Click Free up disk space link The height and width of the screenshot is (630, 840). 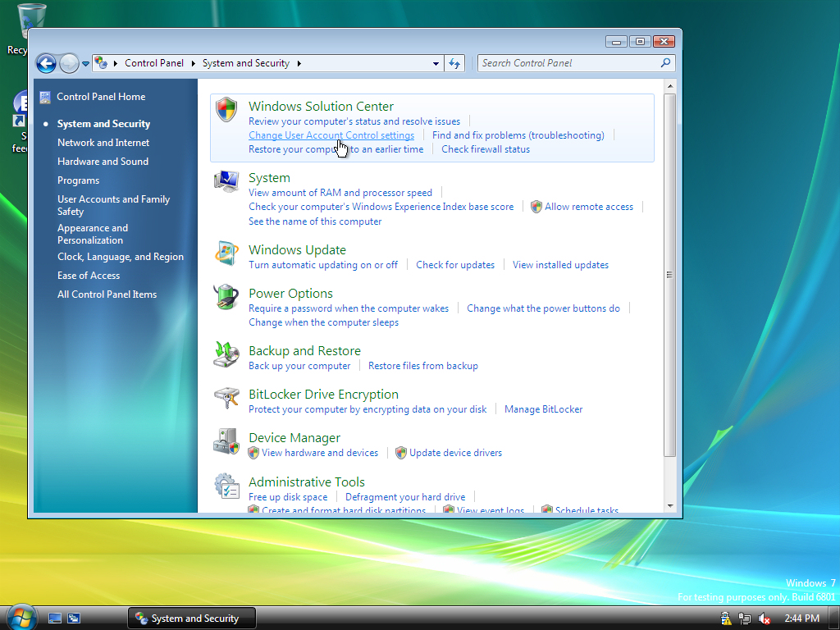point(288,497)
